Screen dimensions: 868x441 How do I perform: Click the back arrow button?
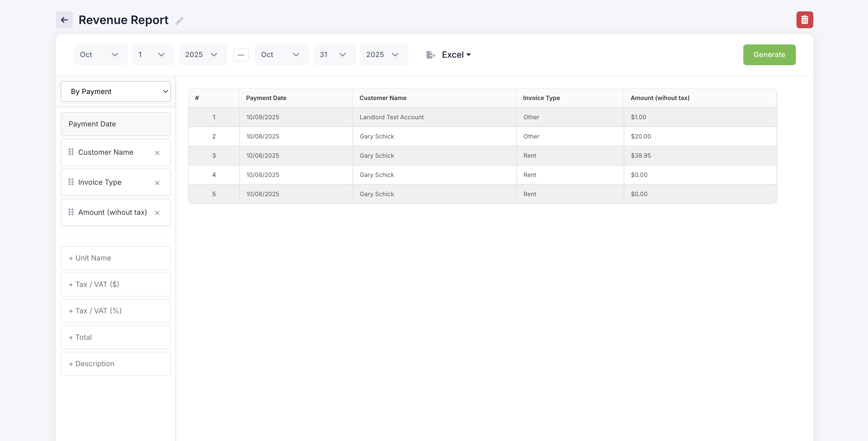click(64, 20)
